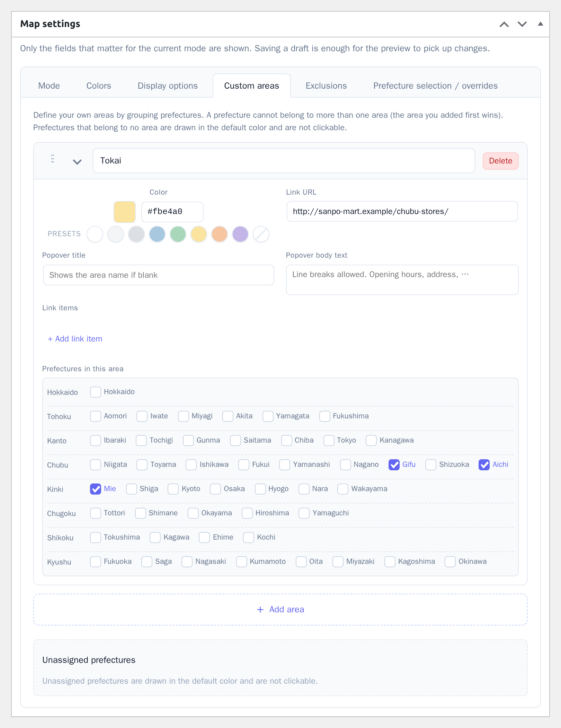
Task: Check the Tokyo prefecture checkbox
Action: pos(329,441)
